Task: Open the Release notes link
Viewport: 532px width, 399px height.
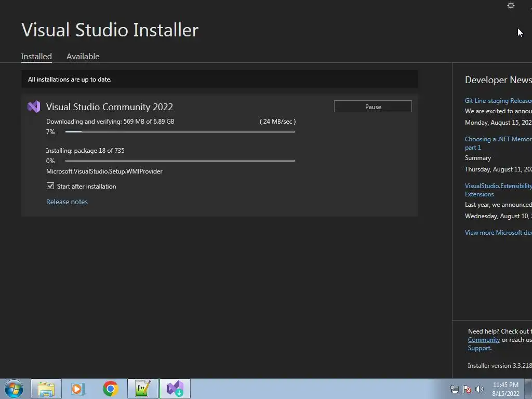Action: 67,202
